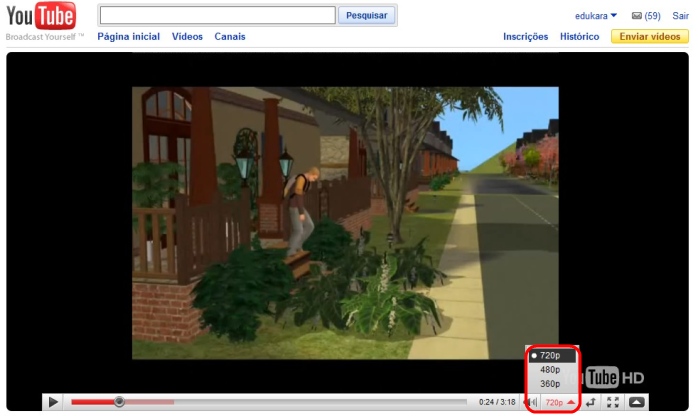Enter fullscreen with the expand icon
698x416 pixels.
point(613,403)
